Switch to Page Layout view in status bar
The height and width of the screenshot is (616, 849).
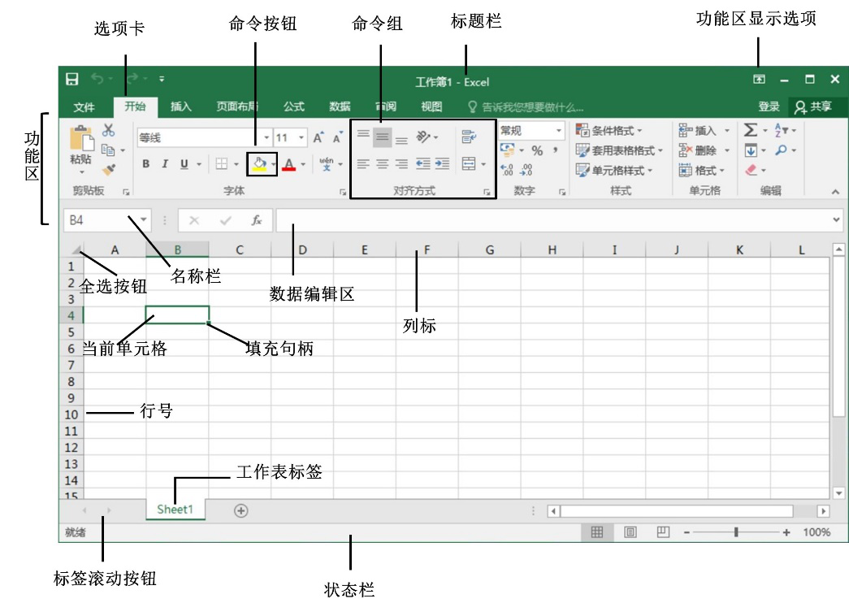[630, 532]
